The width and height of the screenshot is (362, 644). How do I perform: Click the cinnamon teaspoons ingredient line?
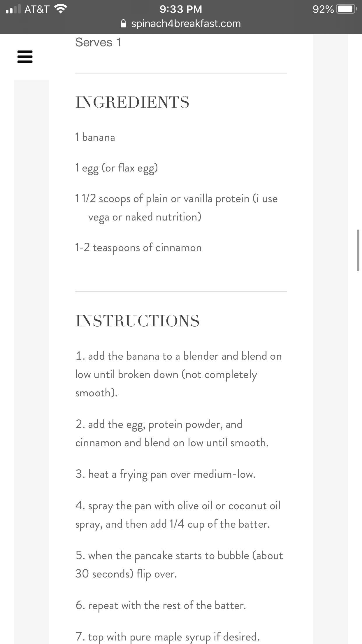tap(138, 248)
